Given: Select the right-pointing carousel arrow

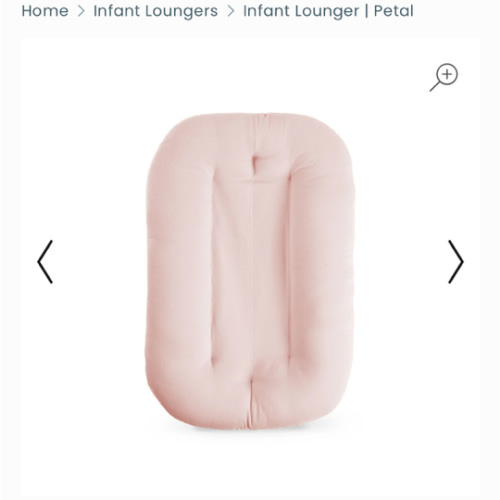Looking at the screenshot, I should (x=456, y=262).
